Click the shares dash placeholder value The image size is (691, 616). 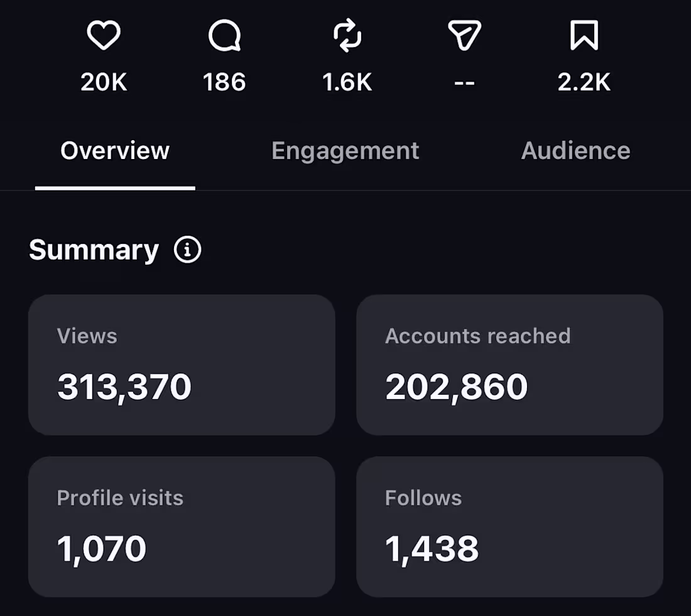464,82
